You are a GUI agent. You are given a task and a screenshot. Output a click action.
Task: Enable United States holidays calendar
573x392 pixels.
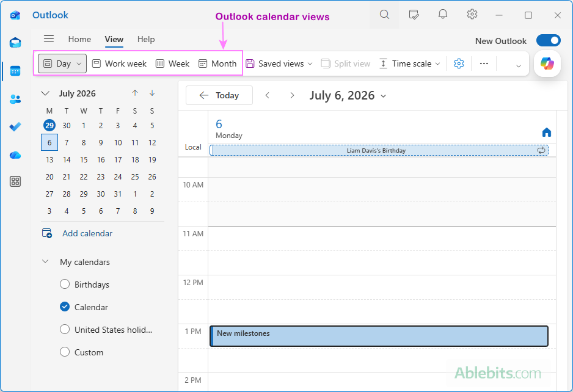(65, 330)
